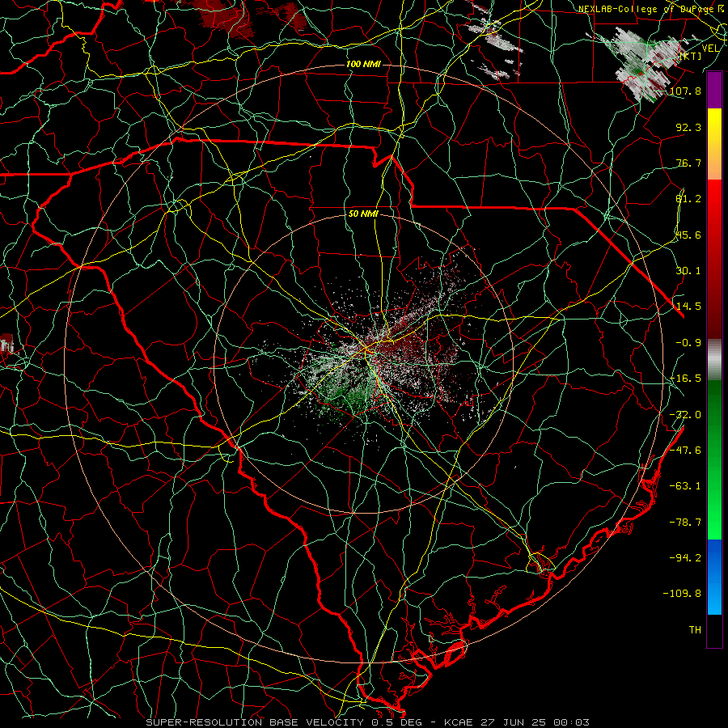The width and height of the screenshot is (728, 728).
Task: Select the VEL product label
Action: [x=710, y=49]
